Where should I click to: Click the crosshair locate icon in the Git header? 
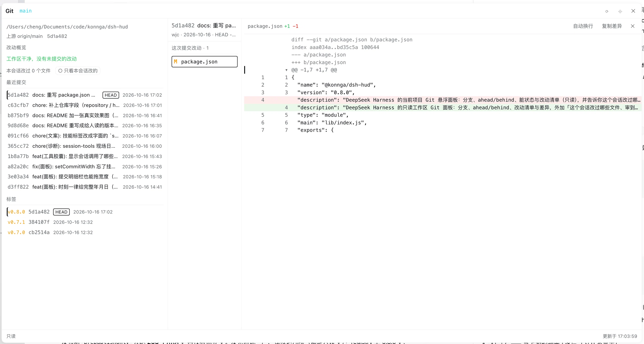620,11
